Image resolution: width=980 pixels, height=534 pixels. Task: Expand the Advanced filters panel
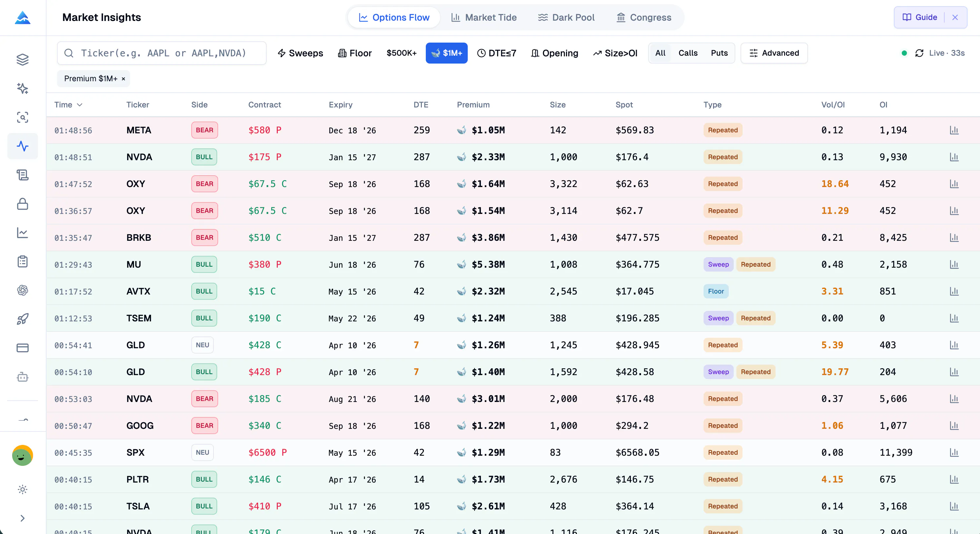[774, 53]
